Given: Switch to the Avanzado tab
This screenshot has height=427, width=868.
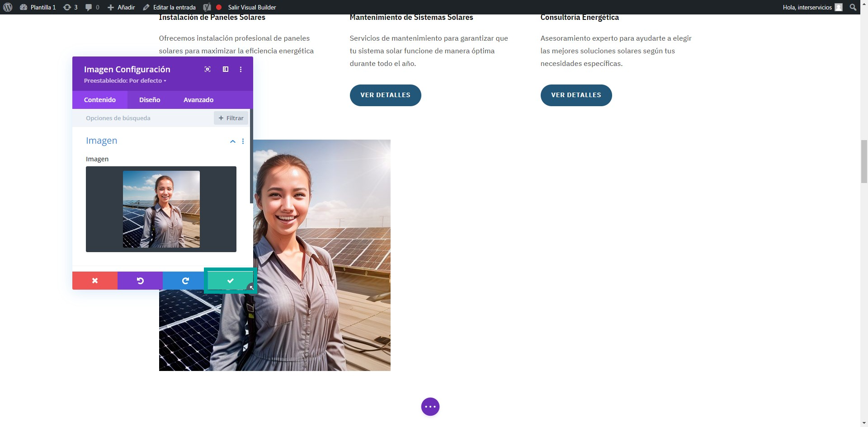Looking at the screenshot, I should (x=198, y=100).
